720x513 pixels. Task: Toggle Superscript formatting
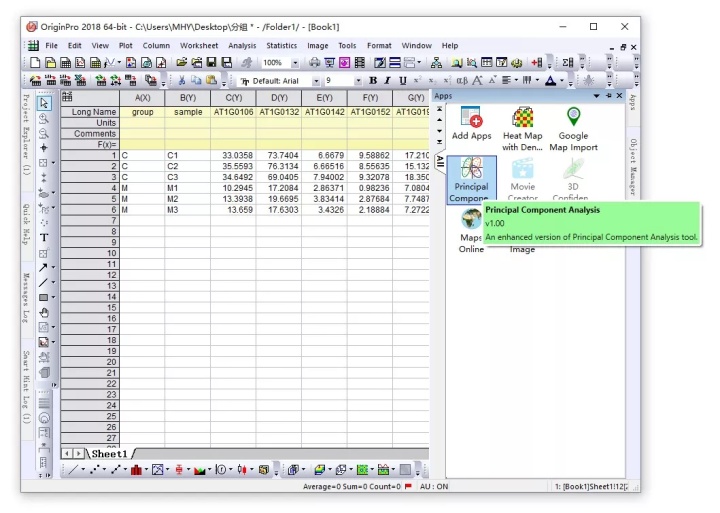pos(417,81)
